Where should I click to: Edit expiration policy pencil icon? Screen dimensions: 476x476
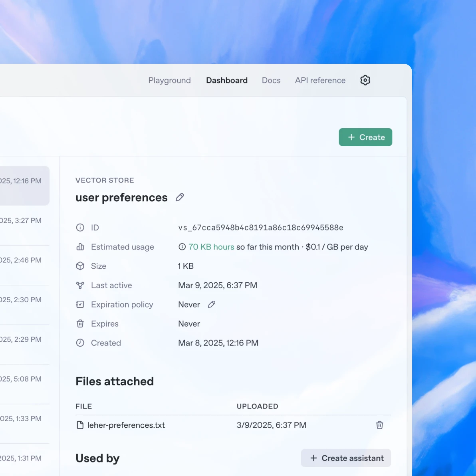coord(212,304)
